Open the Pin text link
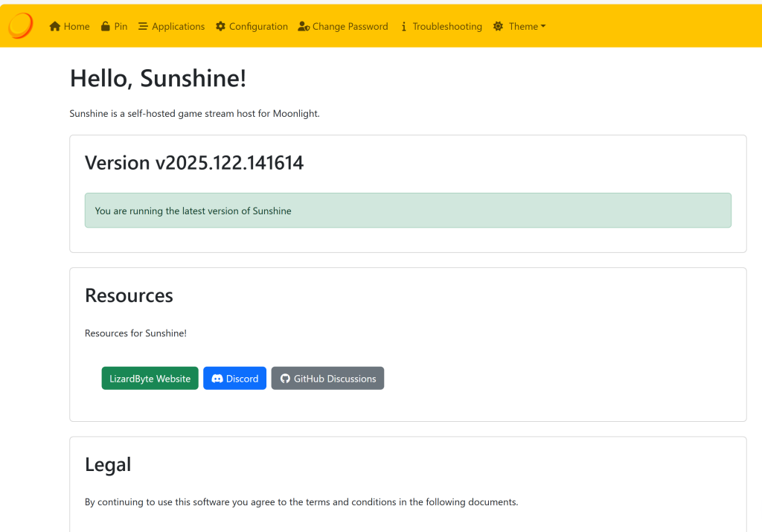The image size is (762, 532). [121, 27]
